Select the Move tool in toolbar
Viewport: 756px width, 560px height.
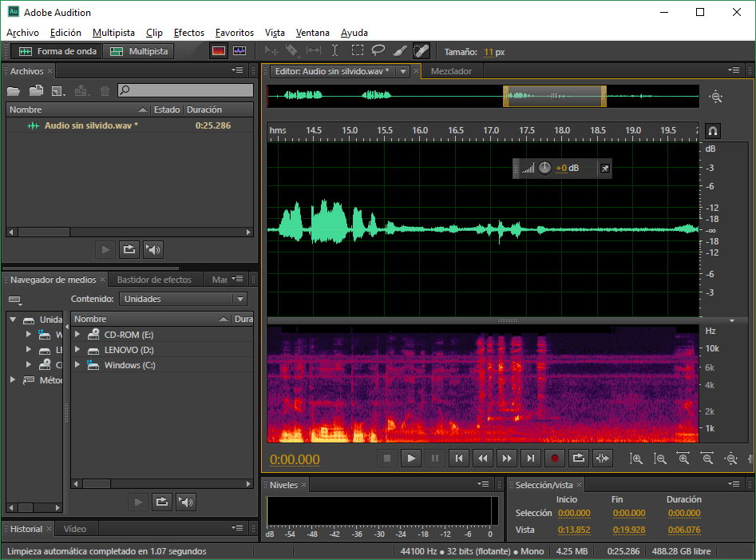click(x=271, y=51)
